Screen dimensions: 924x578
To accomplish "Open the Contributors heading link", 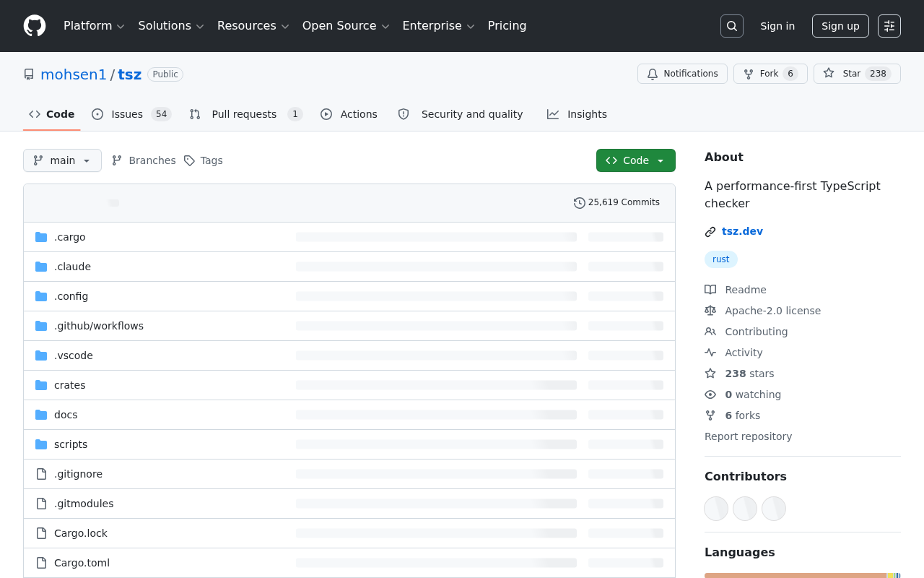I will (x=746, y=476).
